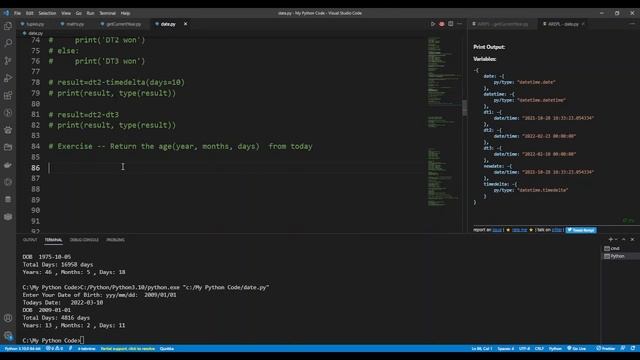Open the Go menu
Image resolution: width=640 pixels, height=360 pixels.
point(78,13)
